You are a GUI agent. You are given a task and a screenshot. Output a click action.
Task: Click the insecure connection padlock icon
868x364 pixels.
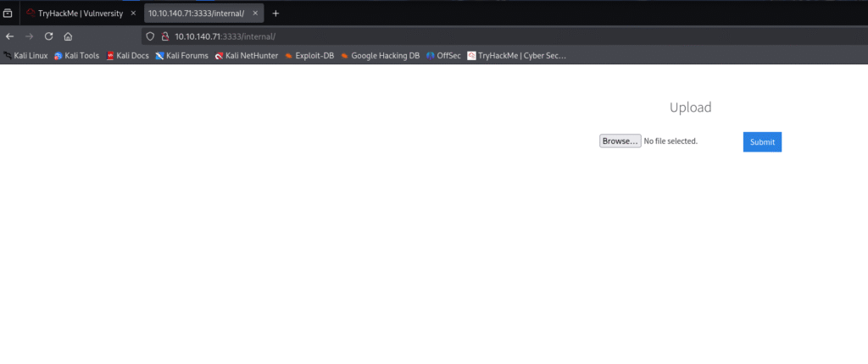coord(164,36)
